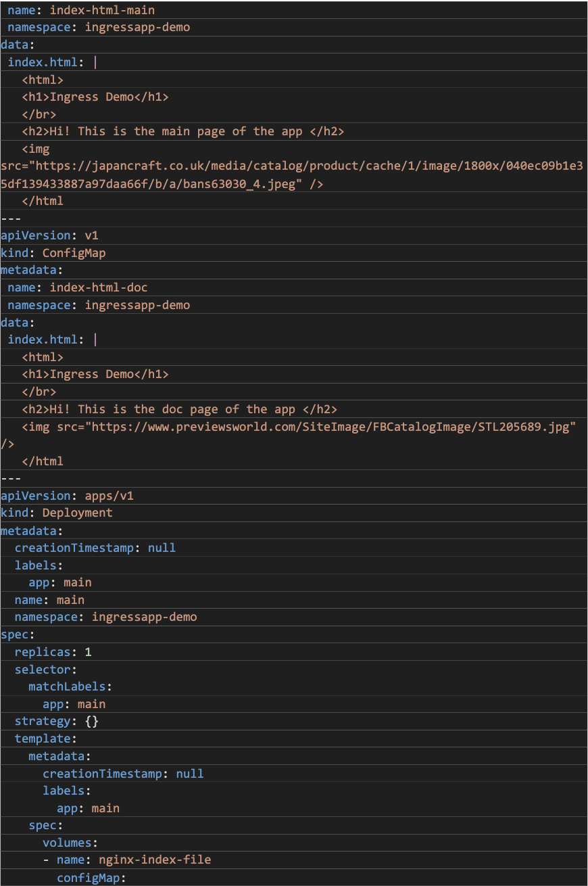Click the kind: ConfigMap line
This screenshot has width=588, height=886.
pyautogui.click(x=47, y=252)
